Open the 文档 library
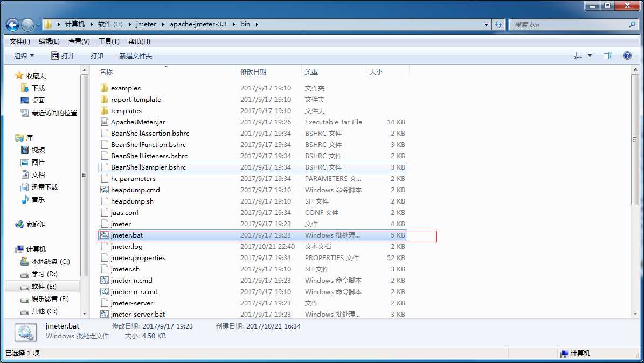The image size is (644, 363). [x=38, y=174]
